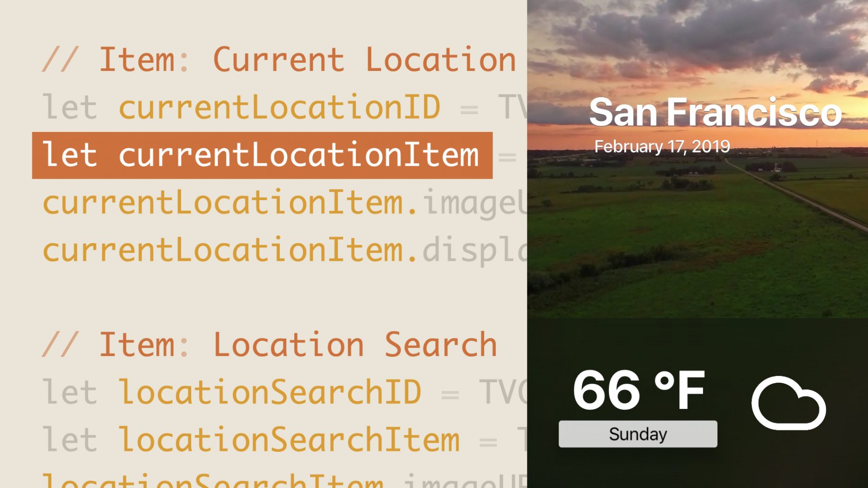Click the currentLocationItem.displ code line
Image resolution: width=868 pixels, height=488 pixels.
tap(285, 251)
